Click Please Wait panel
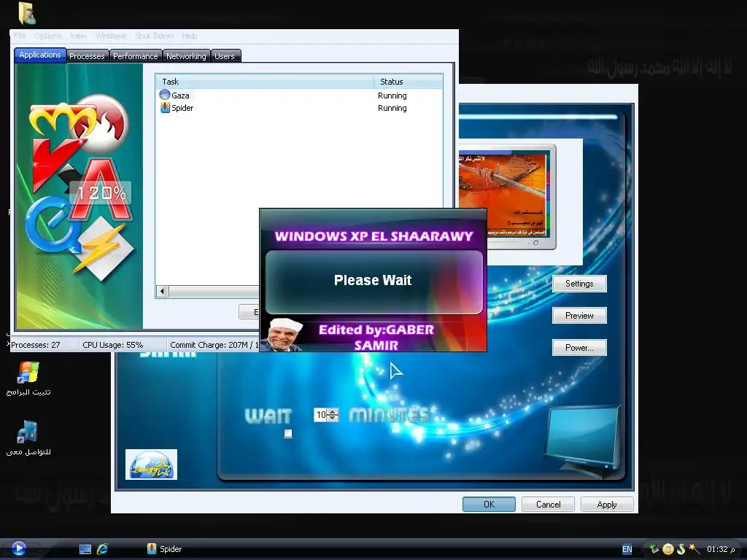This screenshot has width=747, height=560. pyautogui.click(x=374, y=282)
